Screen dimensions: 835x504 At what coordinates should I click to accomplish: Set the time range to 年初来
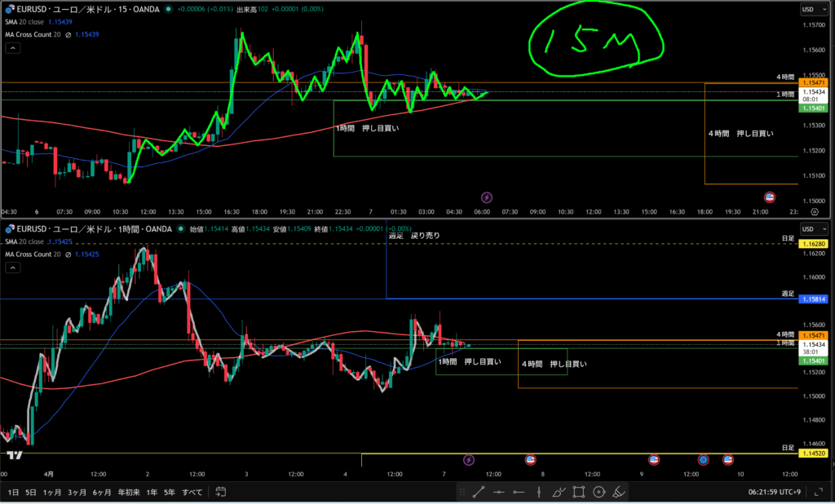tap(129, 493)
